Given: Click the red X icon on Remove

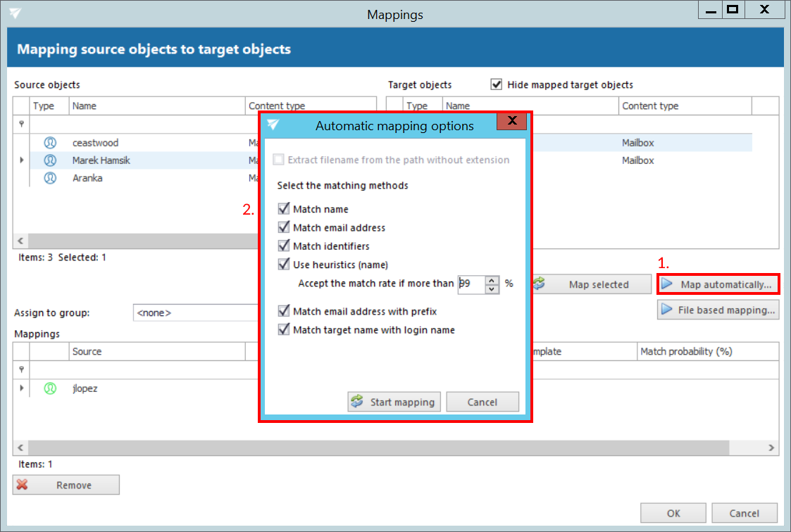Looking at the screenshot, I should tap(23, 485).
